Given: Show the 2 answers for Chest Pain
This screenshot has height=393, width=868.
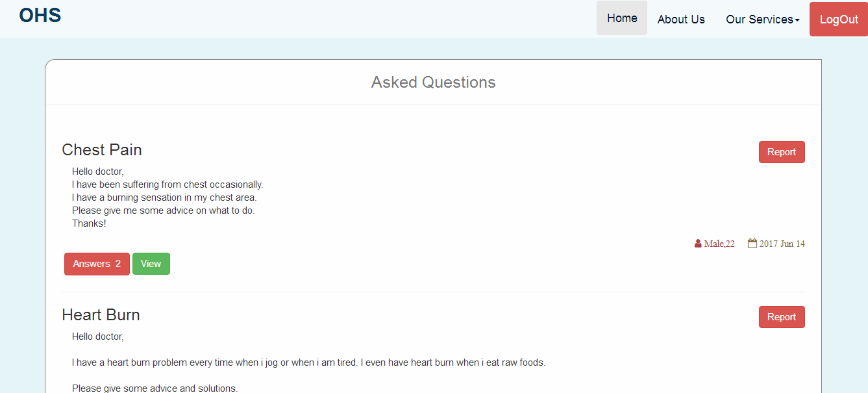Looking at the screenshot, I should 97,264.
